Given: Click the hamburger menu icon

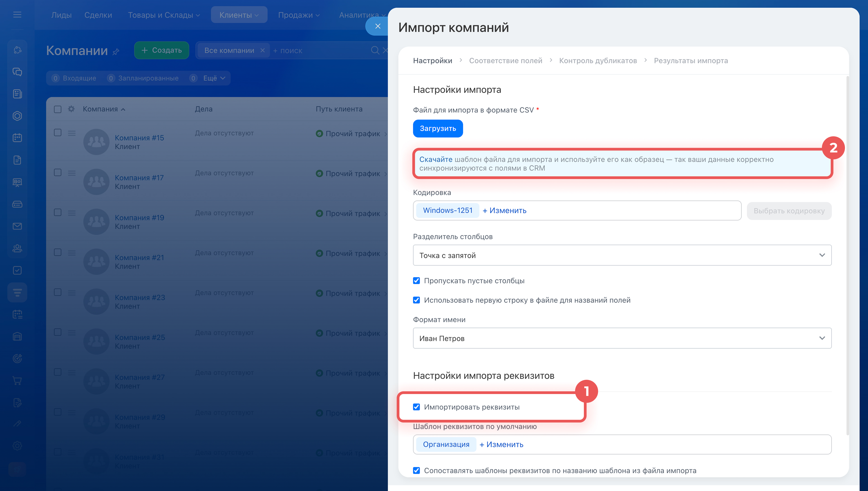Looking at the screenshot, I should 17,14.
